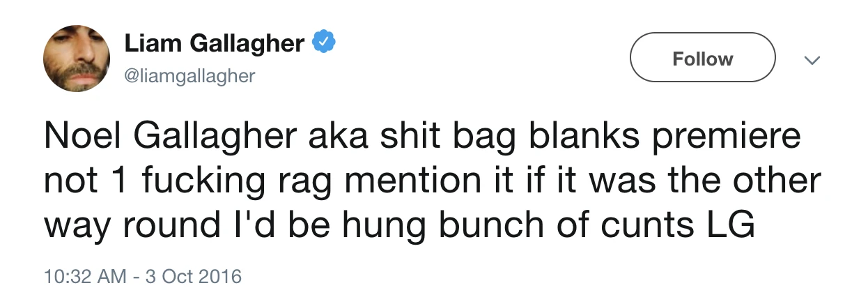868x297 pixels.
Task: Click the blue verified badge icon
Action: click(x=324, y=43)
